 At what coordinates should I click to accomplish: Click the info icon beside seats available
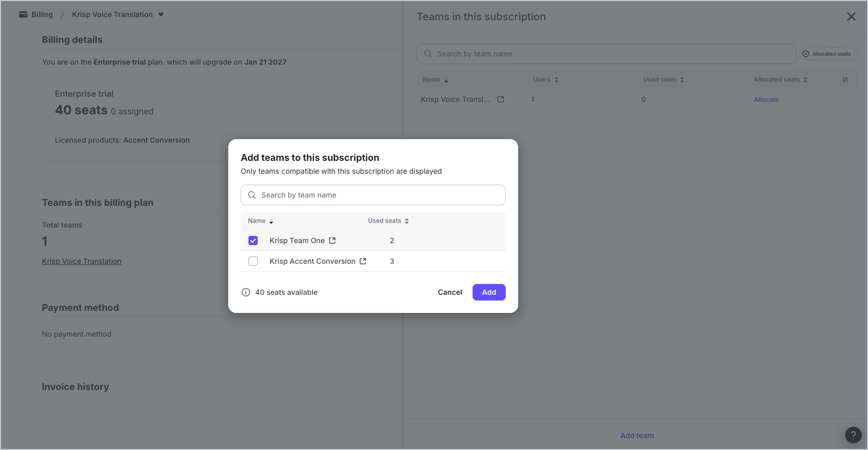(246, 292)
